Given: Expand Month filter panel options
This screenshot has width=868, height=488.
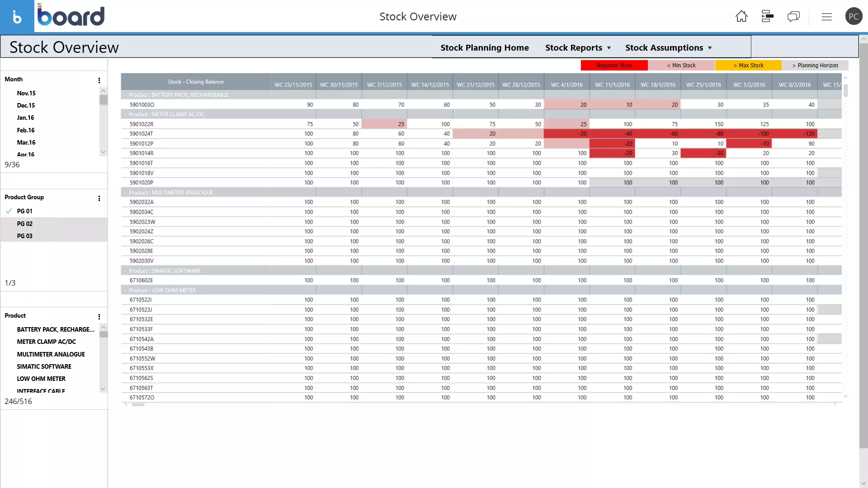Looking at the screenshot, I should (99, 80).
